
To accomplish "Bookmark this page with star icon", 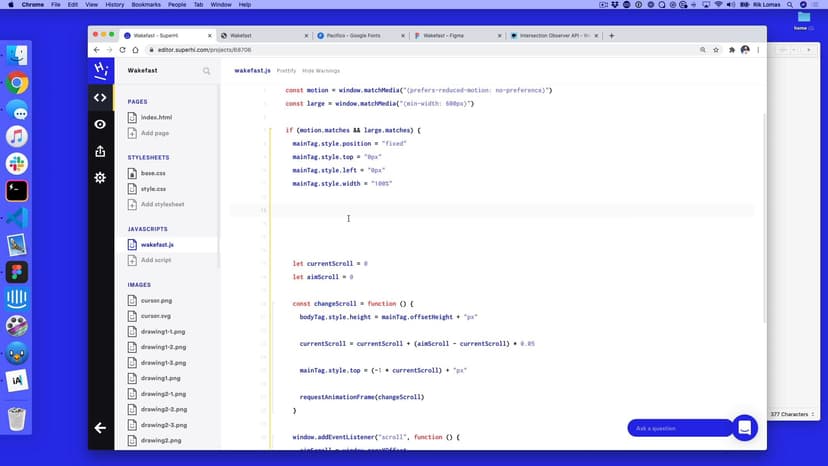I will point(717,49).
